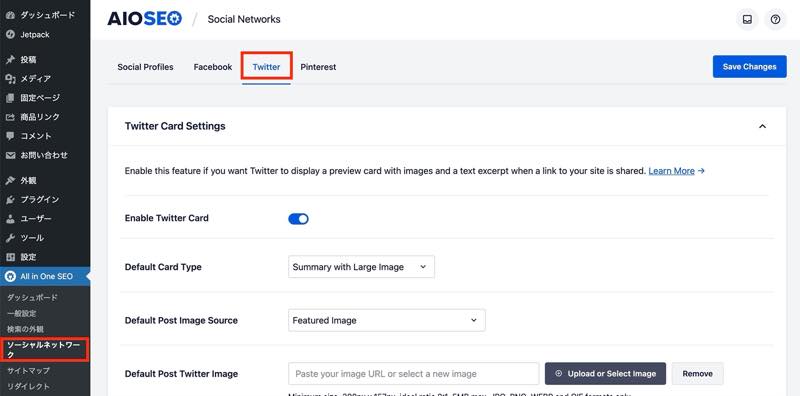Image resolution: width=800 pixels, height=396 pixels.
Task: Open ソーシャルネットワーク in AIOSEO submenu
Action: click(44, 350)
